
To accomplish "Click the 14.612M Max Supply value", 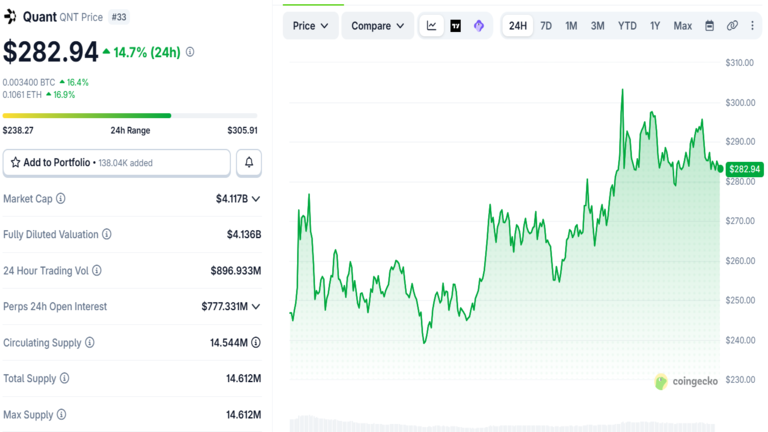I will (x=243, y=414).
